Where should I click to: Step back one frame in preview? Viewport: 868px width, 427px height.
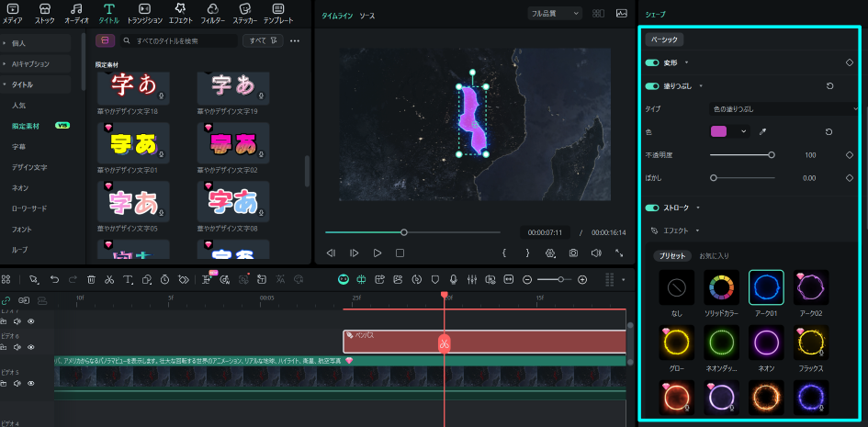click(x=331, y=253)
